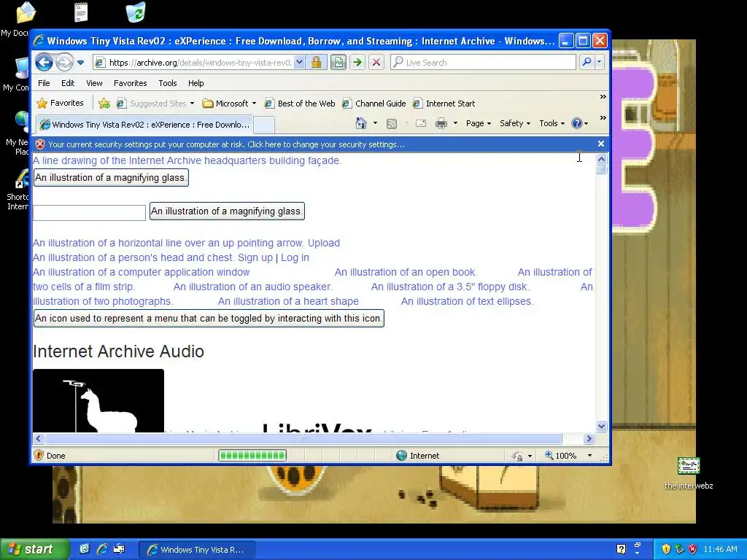Screen dimensions: 747x560
Task: Click the Print icon
Action: [x=441, y=123]
